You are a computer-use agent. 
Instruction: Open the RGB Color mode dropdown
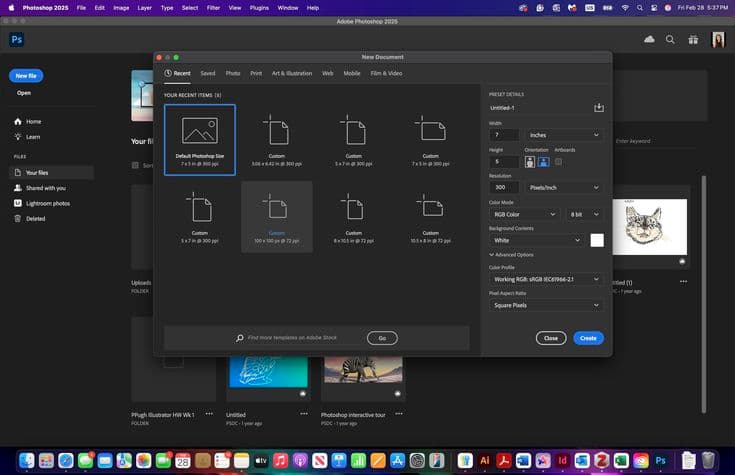pyautogui.click(x=524, y=214)
